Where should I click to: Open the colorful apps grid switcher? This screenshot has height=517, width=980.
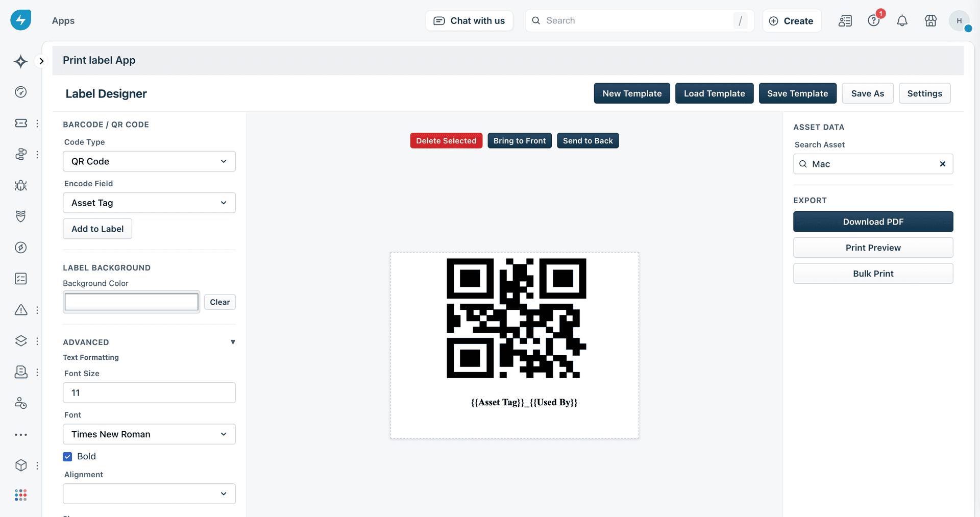[x=21, y=495]
